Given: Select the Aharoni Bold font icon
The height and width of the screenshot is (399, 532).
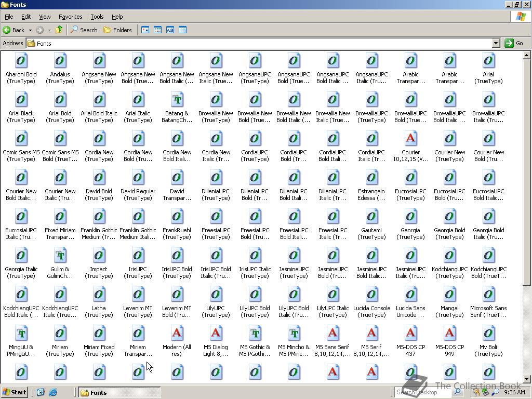Looking at the screenshot, I should pyautogui.click(x=21, y=61).
